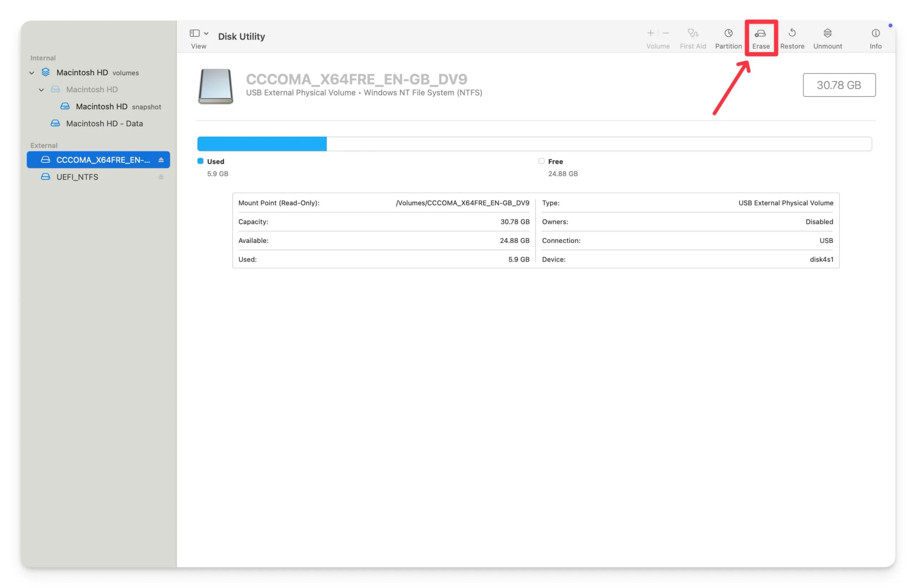Click the Macintosh HD snapshot drive icon
The width and height of the screenshot is (916, 588).
tap(65, 106)
